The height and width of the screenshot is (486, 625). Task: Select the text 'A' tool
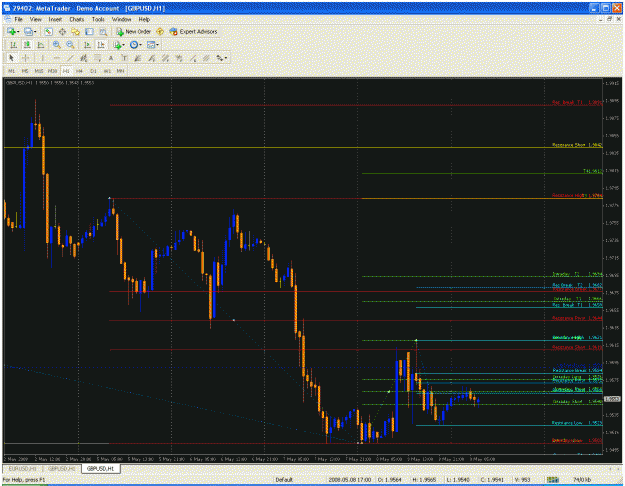pos(111,58)
